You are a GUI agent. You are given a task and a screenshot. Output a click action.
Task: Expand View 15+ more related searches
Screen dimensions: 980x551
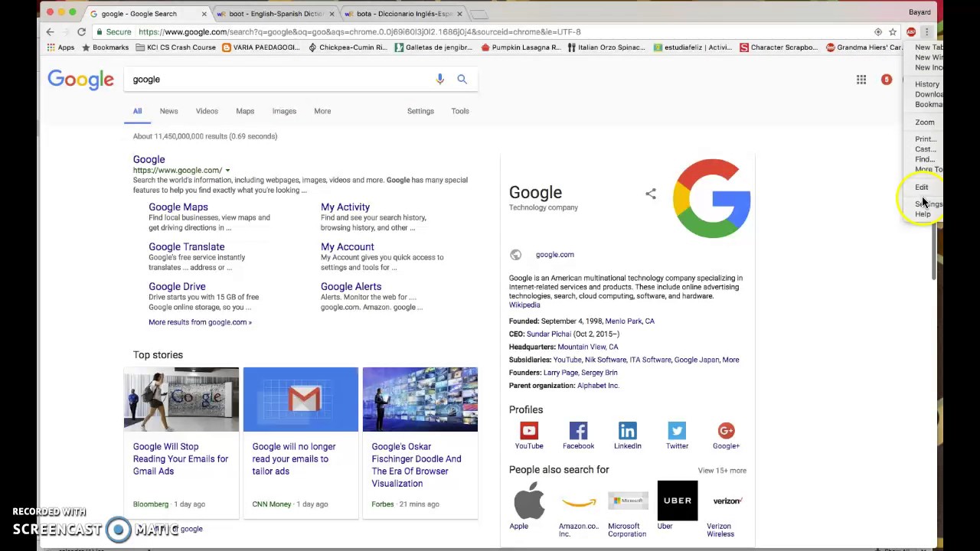coord(722,471)
